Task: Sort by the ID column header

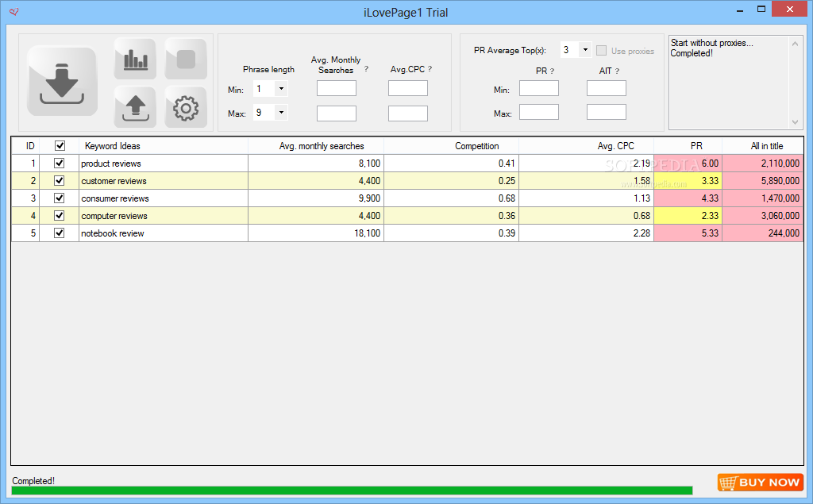Action: 26,146
